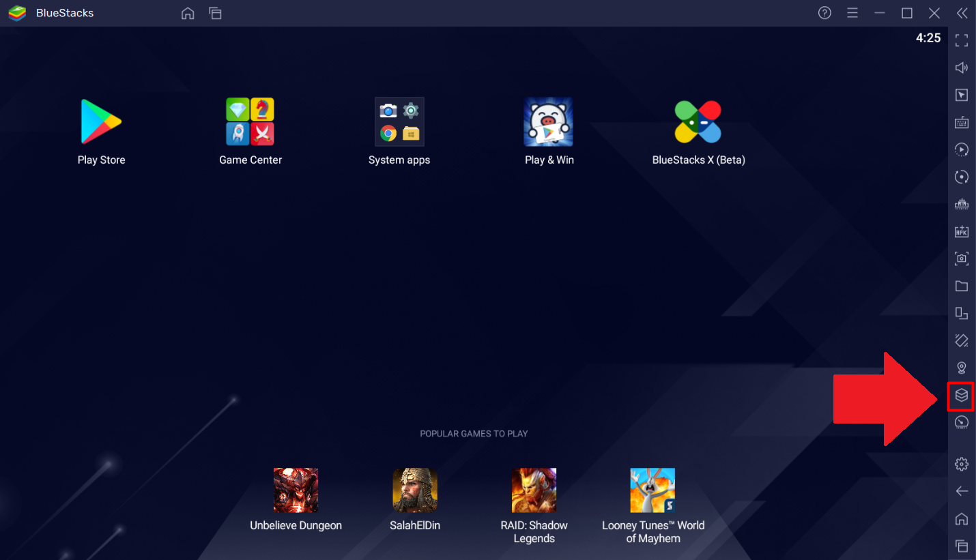This screenshot has width=976, height=560.
Task: Launch BlueStacks X (Beta)
Action: tap(698, 121)
